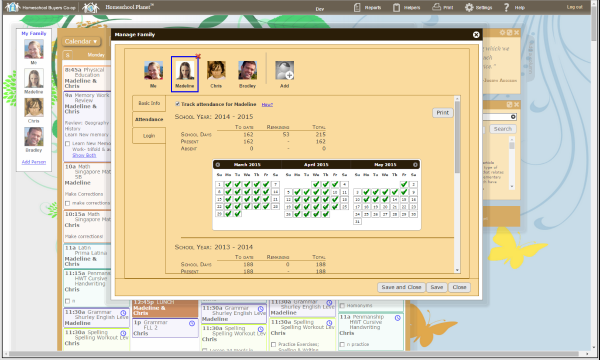The image size is (600, 360).
Task: Open the Help question mark icon
Action: [x=506, y=7]
